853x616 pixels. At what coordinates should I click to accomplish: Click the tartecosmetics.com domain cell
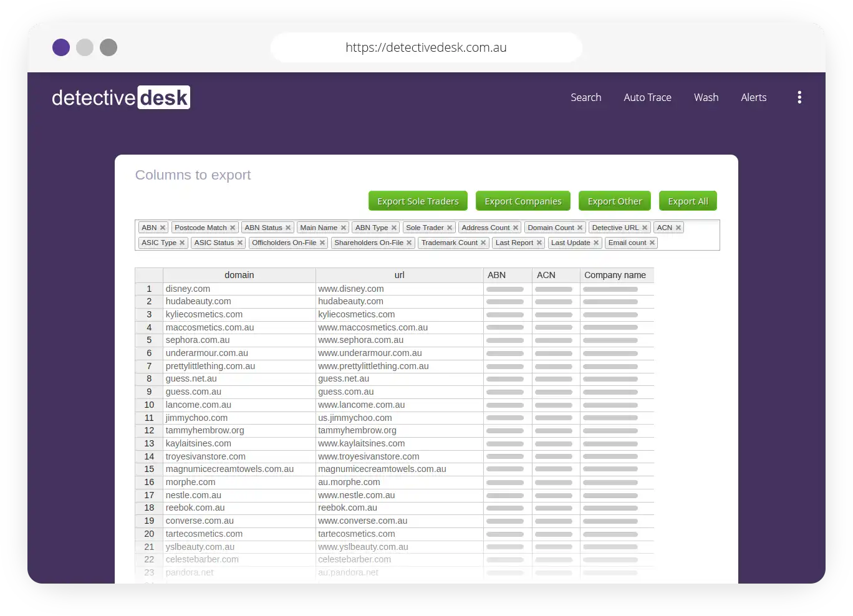click(x=239, y=534)
